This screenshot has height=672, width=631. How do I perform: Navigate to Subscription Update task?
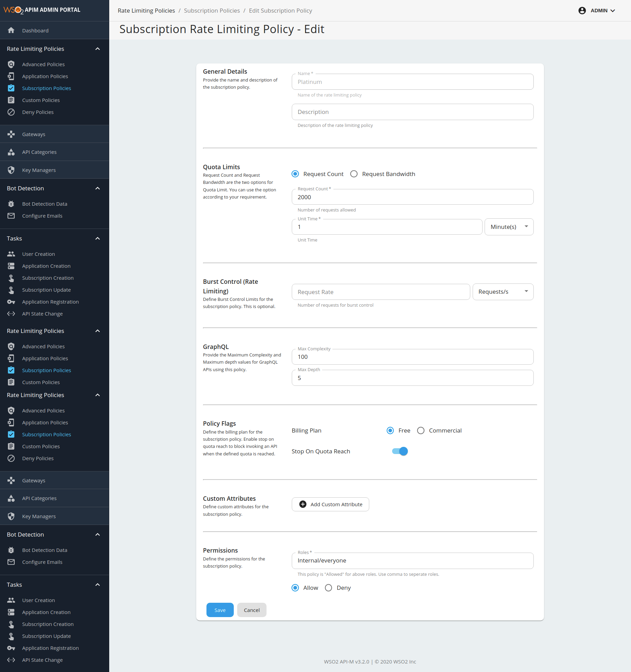pyautogui.click(x=46, y=290)
